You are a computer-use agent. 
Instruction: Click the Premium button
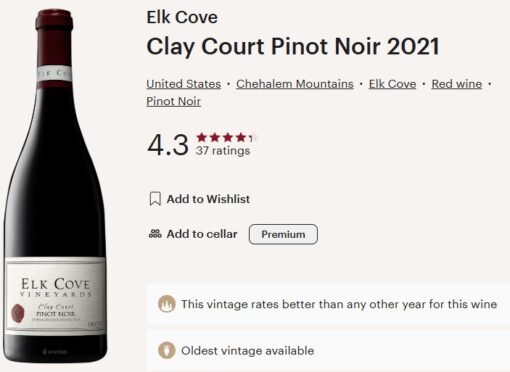[x=283, y=234]
